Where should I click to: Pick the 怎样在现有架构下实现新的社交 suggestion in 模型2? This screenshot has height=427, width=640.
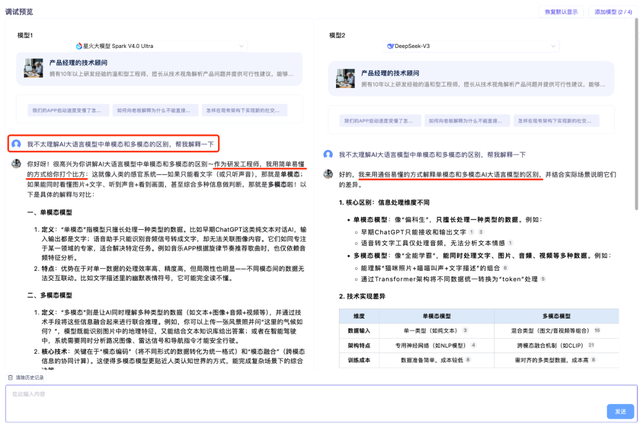click(556, 121)
